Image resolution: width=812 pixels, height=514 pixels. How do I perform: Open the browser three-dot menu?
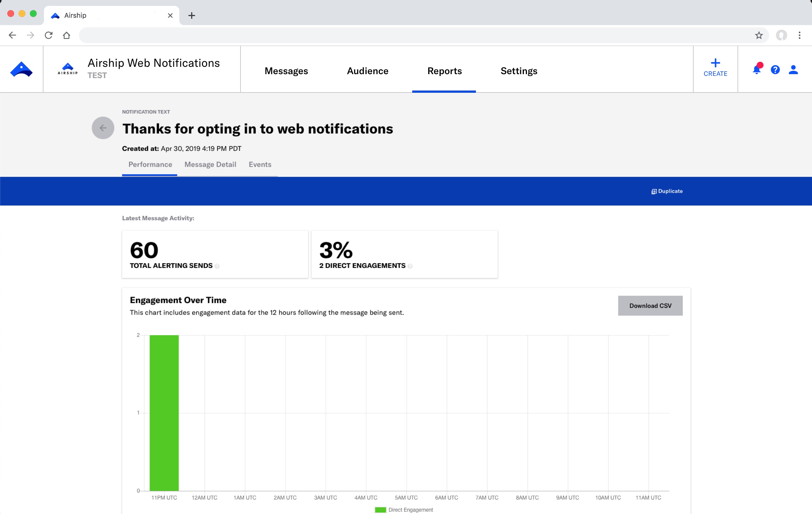(x=799, y=36)
